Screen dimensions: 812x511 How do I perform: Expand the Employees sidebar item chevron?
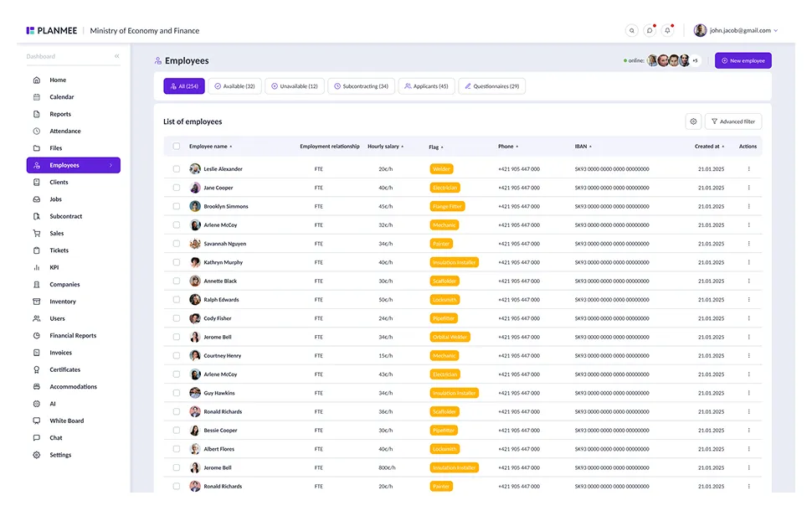point(110,165)
